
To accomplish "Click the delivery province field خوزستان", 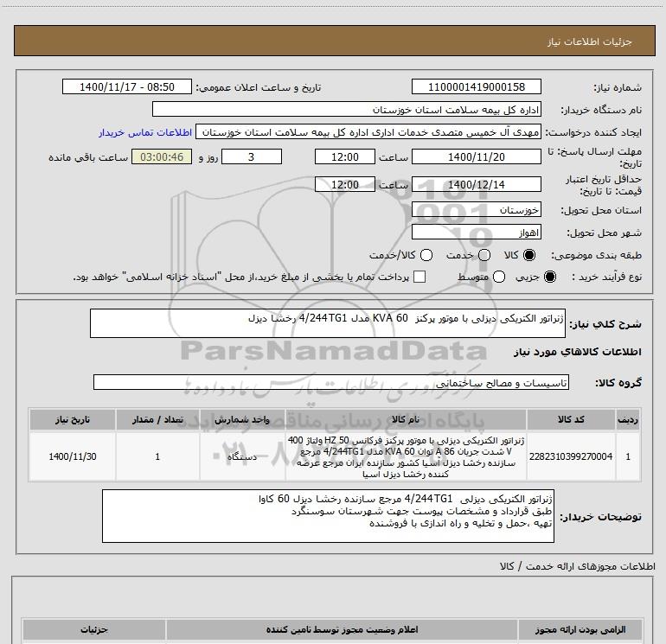I will [x=476, y=209].
